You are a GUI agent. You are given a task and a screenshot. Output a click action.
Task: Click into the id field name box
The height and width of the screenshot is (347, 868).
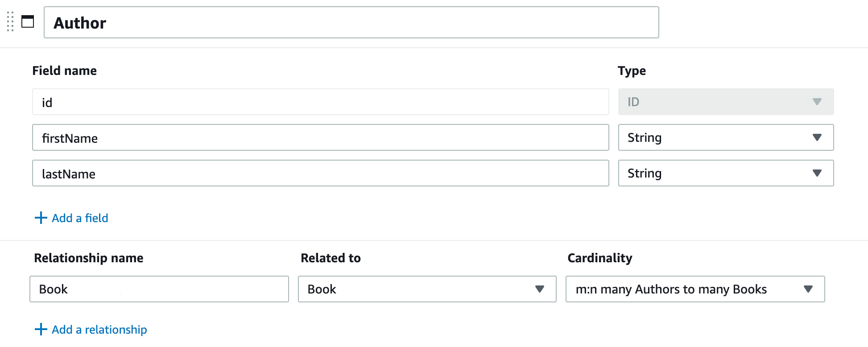pyautogui.click(x=320, y=102)
